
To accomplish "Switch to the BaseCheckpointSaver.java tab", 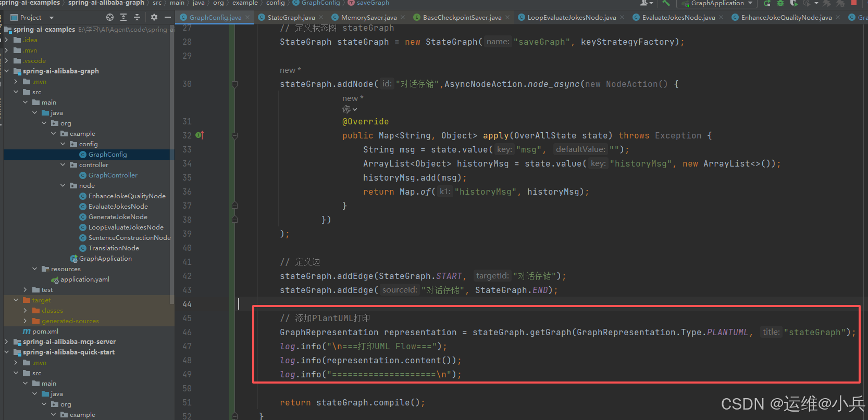I will [462, 17].
